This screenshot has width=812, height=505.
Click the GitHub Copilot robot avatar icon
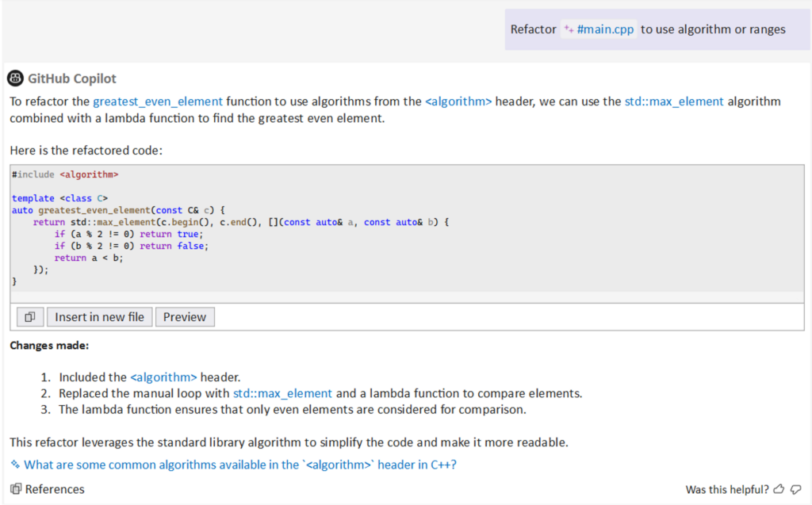15,78
